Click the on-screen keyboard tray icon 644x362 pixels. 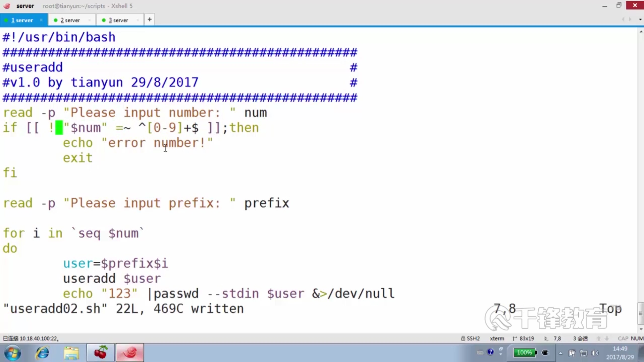click(x=480, y=352)
